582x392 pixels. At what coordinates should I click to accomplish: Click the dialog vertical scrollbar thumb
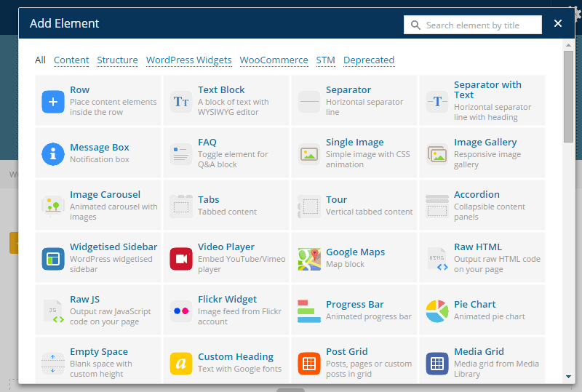point(568,97)
